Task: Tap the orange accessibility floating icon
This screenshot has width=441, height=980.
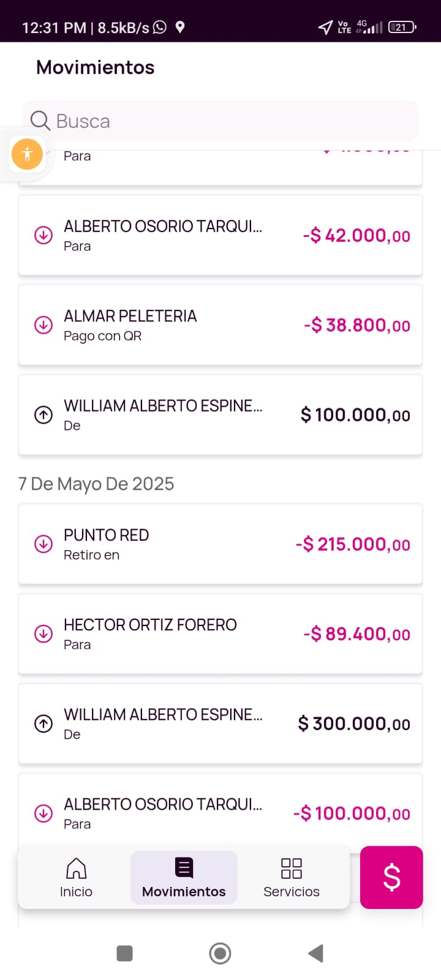Action: tap(27, 154)
